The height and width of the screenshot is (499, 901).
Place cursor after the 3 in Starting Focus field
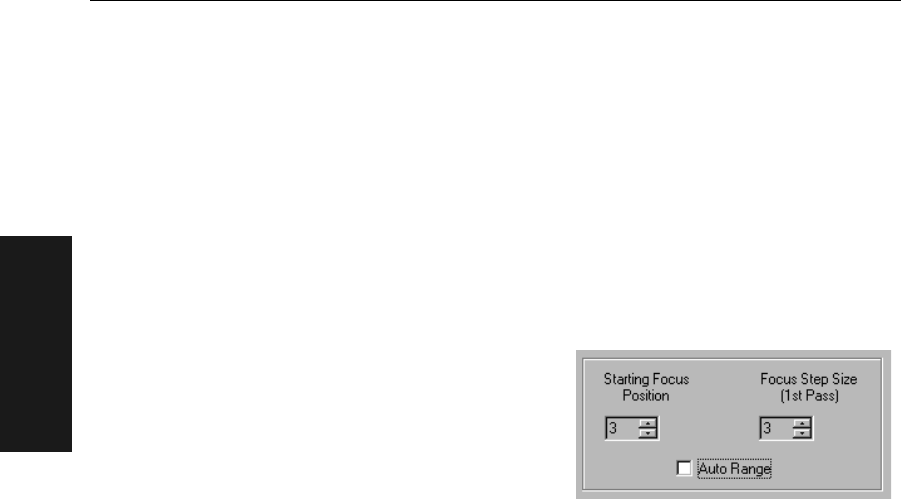tap(618, 428)
